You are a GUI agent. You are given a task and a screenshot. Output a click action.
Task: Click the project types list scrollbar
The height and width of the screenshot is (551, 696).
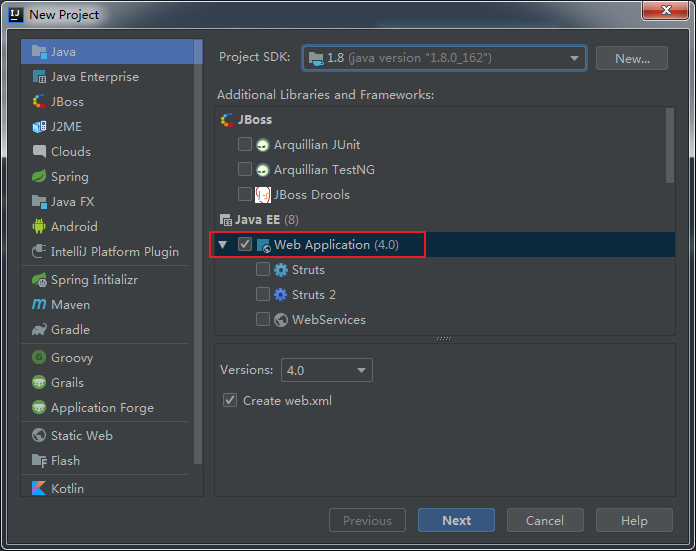click(x=198, y=253)
